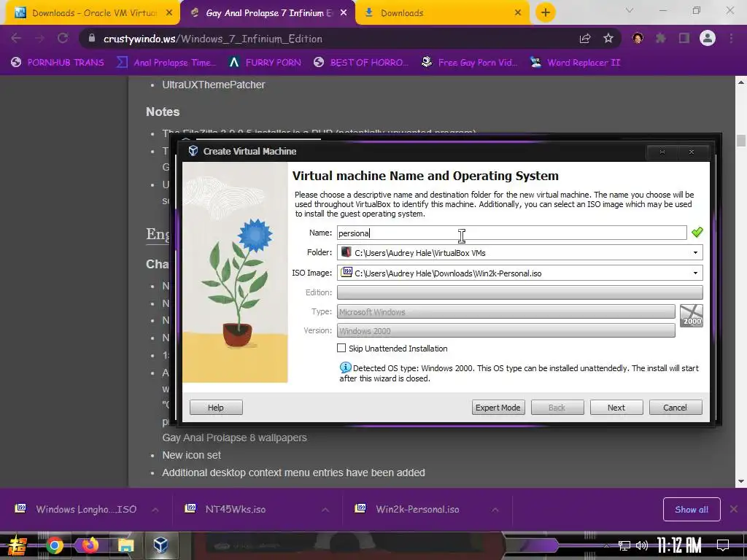Viewport: 747px width, 560px height.
Task: Click in the VM Name input field
Action: click(511, 233)
